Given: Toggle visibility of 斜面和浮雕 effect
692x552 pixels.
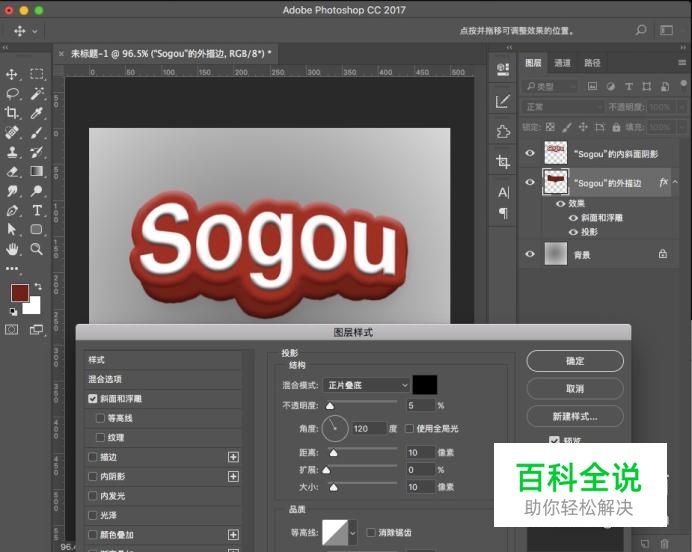Looking at the screenshot, I should click(573, 218).
